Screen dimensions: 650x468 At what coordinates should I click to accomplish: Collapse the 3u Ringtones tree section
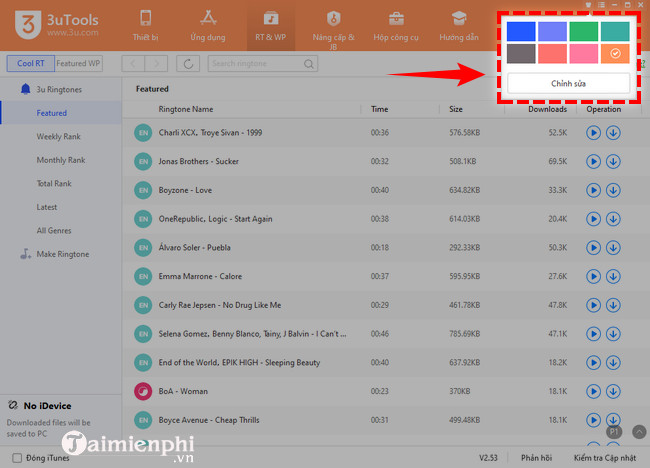click(x=26, y=89)
